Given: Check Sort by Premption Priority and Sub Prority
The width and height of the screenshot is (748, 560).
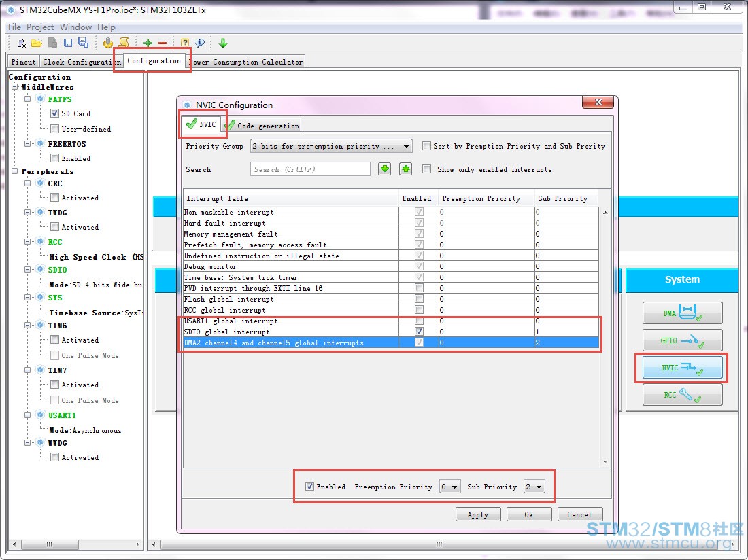Looking at the screenshot, I should coord(426,146).
